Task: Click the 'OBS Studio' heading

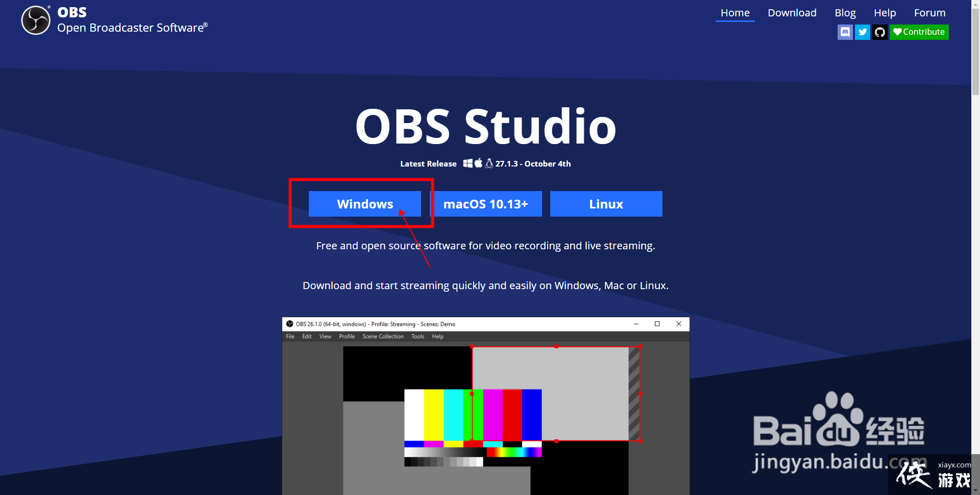Action: click(485, 126)
